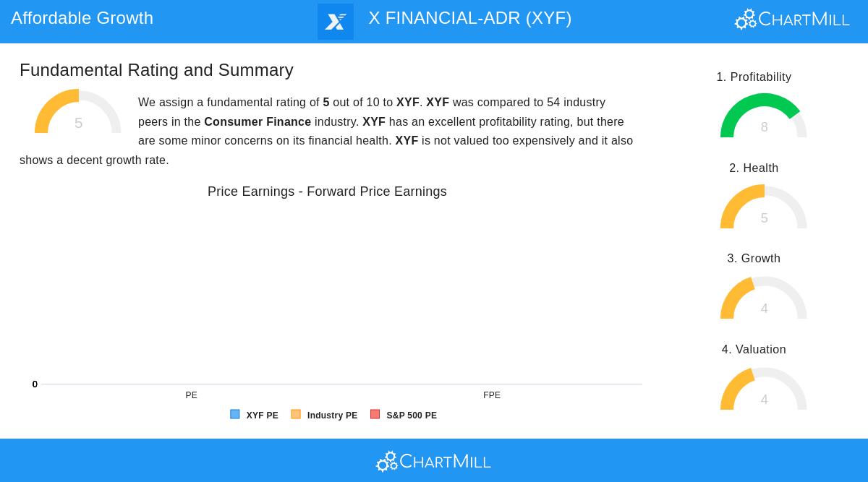Click the FPE axis label on chart

point(492,395)
